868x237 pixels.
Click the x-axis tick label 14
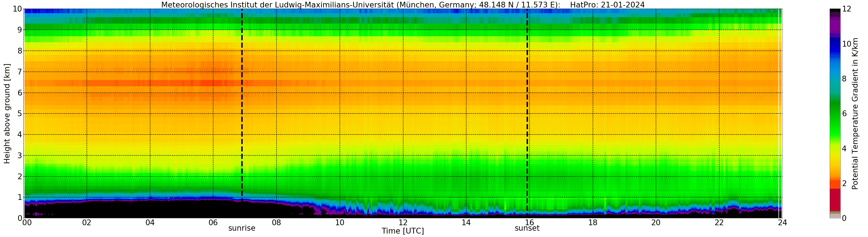pos(466,223)
